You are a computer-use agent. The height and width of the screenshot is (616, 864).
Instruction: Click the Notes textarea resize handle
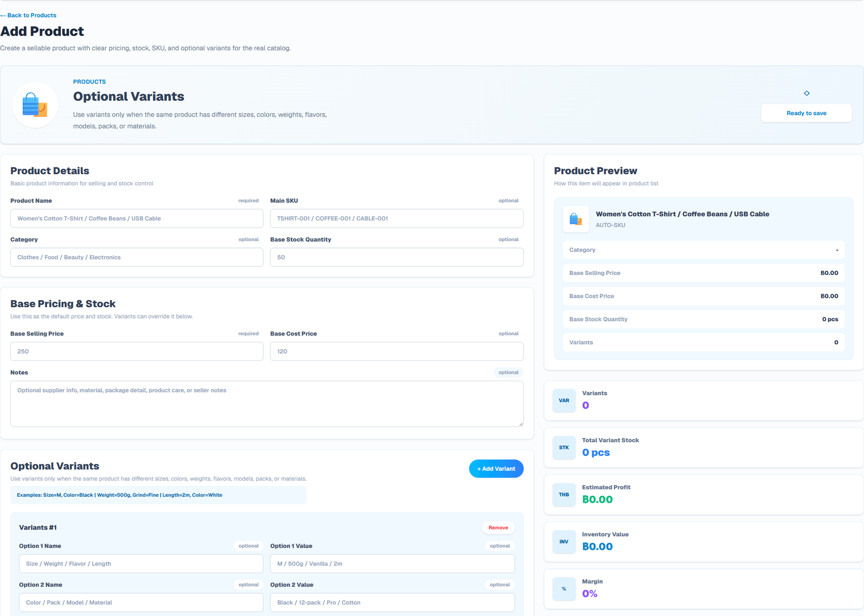tap(521, 424)
